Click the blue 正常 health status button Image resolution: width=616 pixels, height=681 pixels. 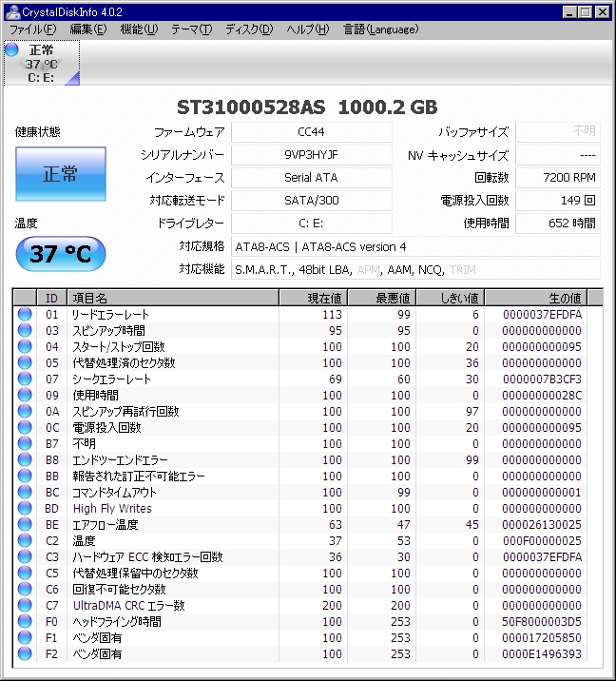click(61, 174)
